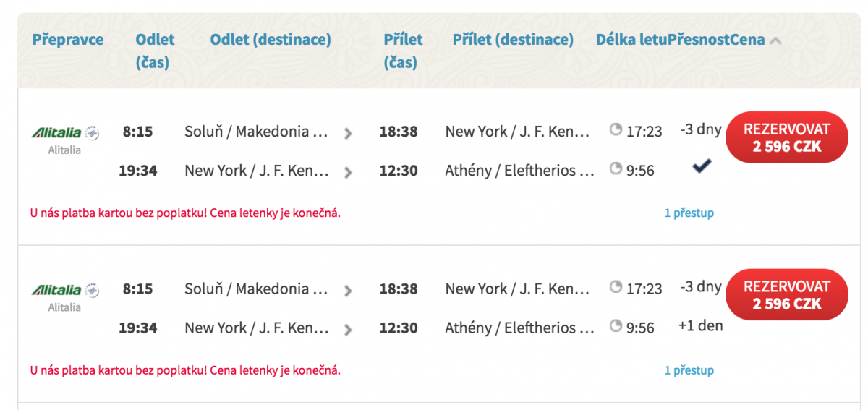Click the Alitalia logo in first result

tap(64, 133)
